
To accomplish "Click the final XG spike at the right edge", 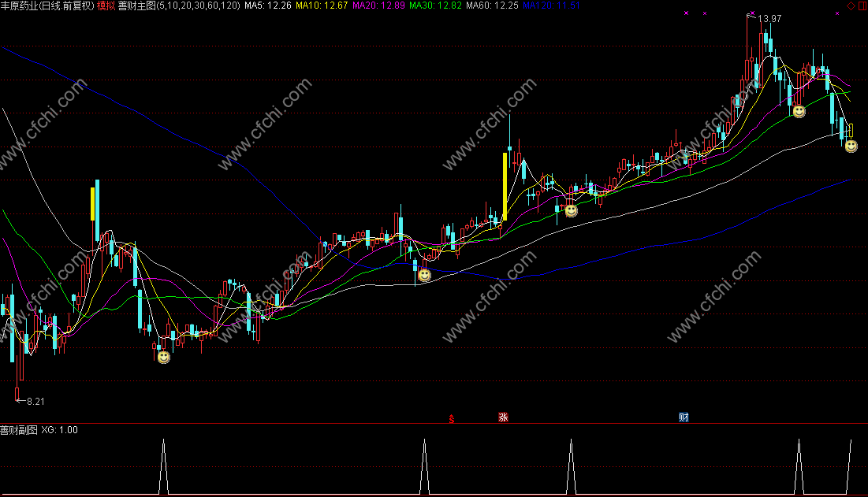I will [x=849, y=466].
